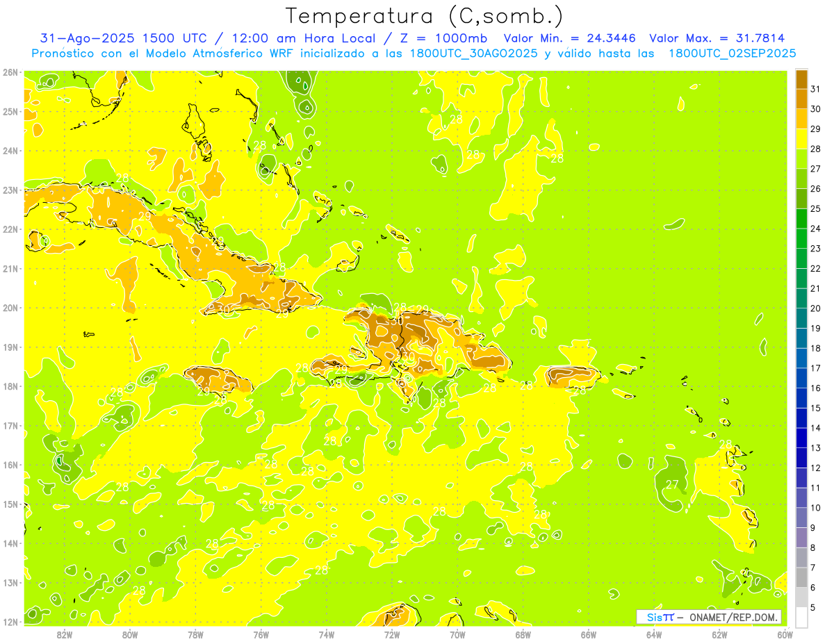Image resolution: width=834 pixels, height=644 pixels.
Task: Click the longitude axis label "60W"
Action: tap(785, 634)
